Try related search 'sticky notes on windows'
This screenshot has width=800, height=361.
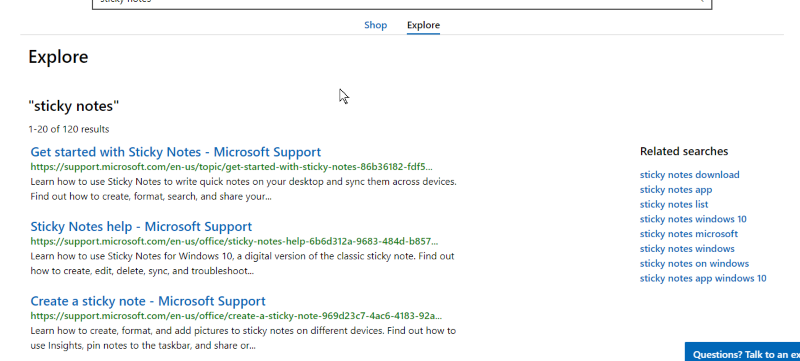pos(694,264)
